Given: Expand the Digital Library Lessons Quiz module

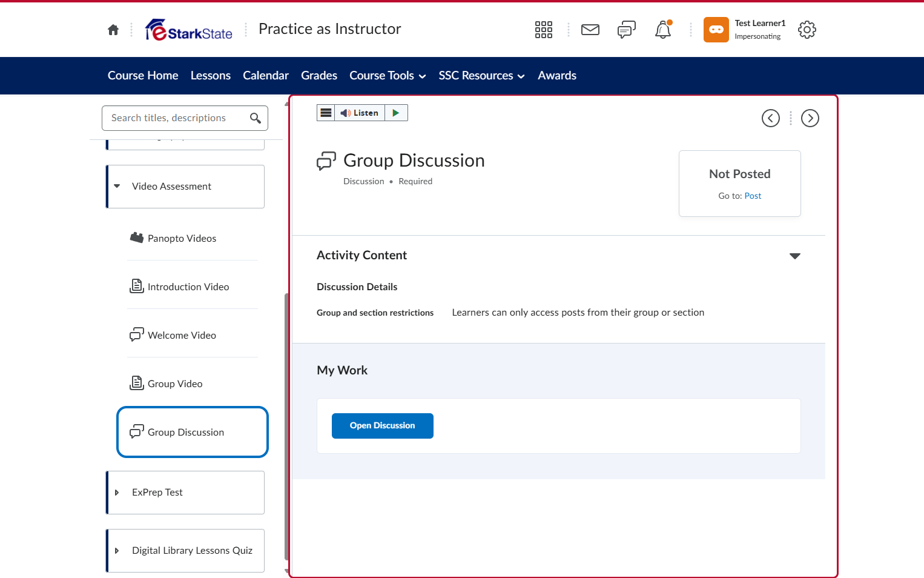Looking at the screenshot, I should coord(117,551).
